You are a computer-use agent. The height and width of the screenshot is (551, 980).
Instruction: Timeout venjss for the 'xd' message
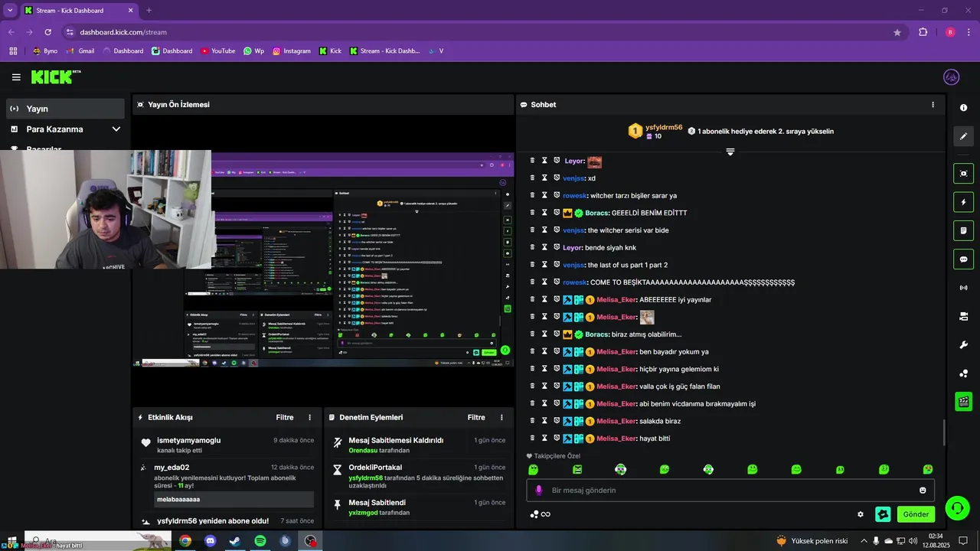[544, 178]
